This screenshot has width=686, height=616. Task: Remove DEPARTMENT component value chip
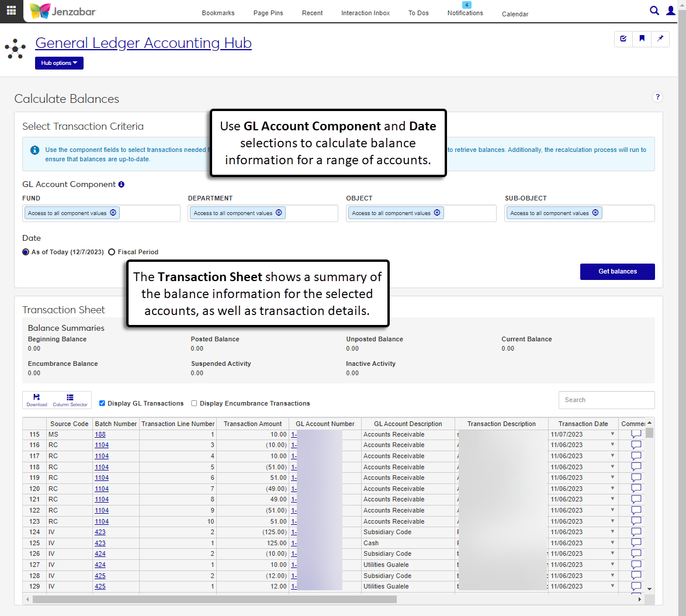coord(279,213)
